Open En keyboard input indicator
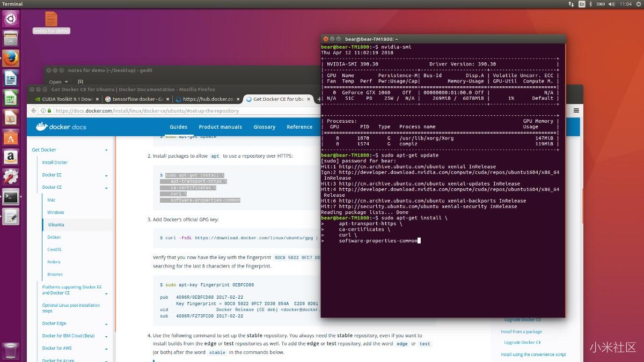 point(582,4)
